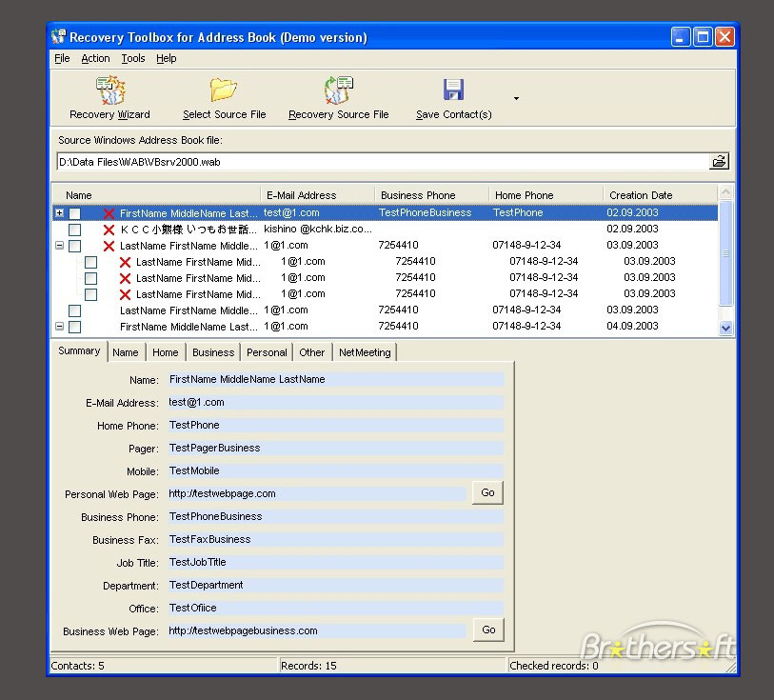The image size is (774, 700).
Task: Select the kishino @kchk.biz.co... email cell
Action: (318, 230)
